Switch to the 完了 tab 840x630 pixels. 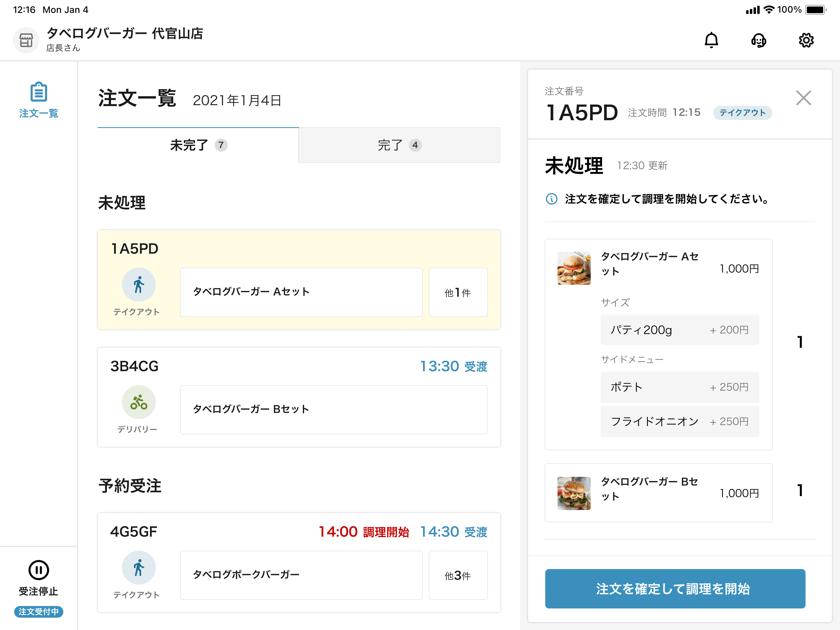coord(399,145)
